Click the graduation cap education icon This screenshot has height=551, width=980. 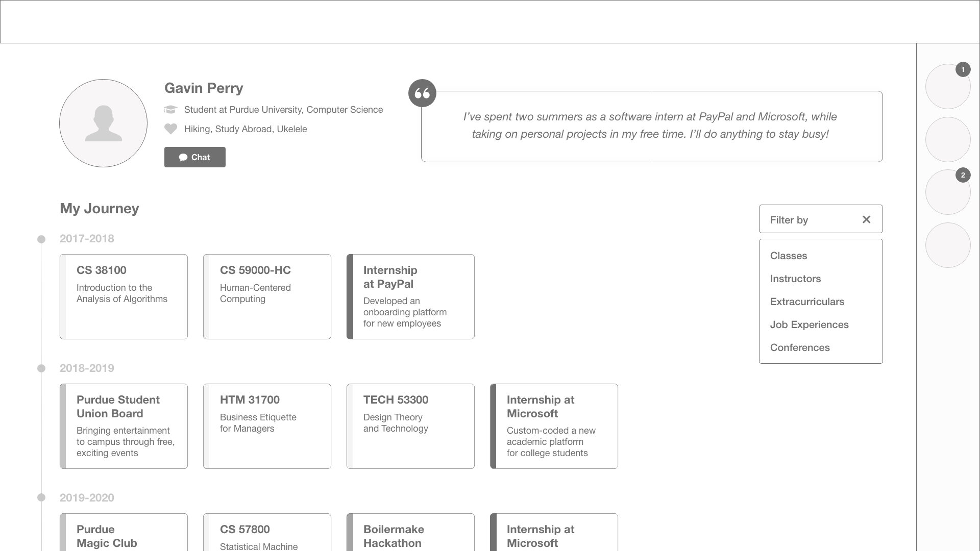(170, 109)
